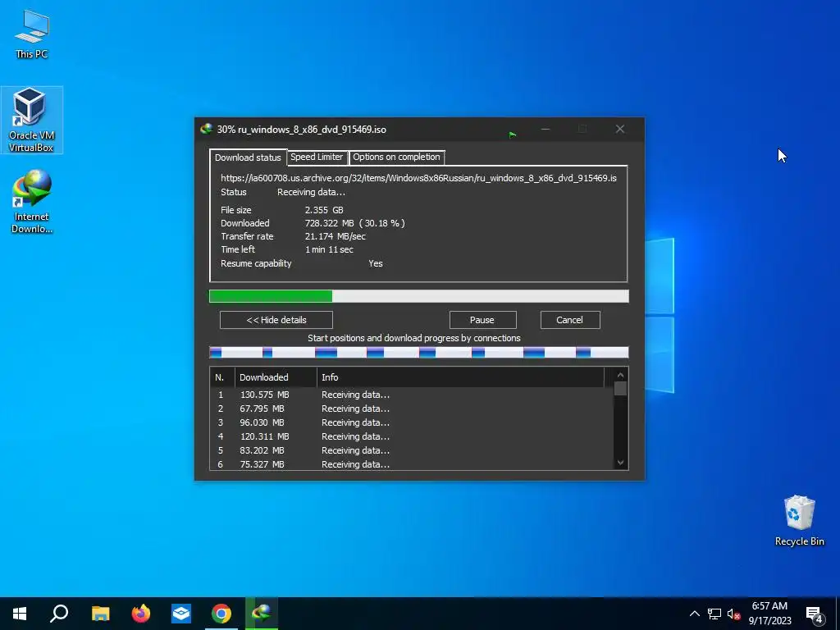The height and width of the screenshot is (630, 840).
Task: Open Oracle VM VirtualBox desktop shortcut
Action: 32,120
